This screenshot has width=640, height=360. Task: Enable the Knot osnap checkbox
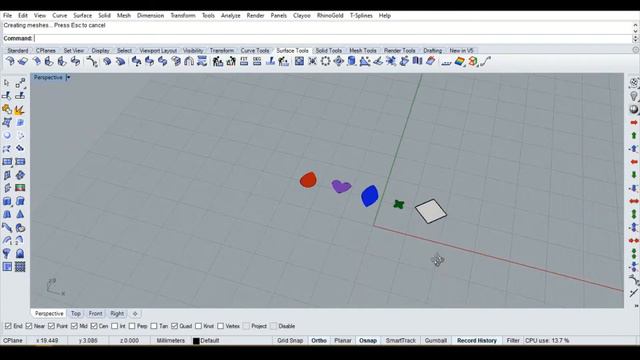198,326
